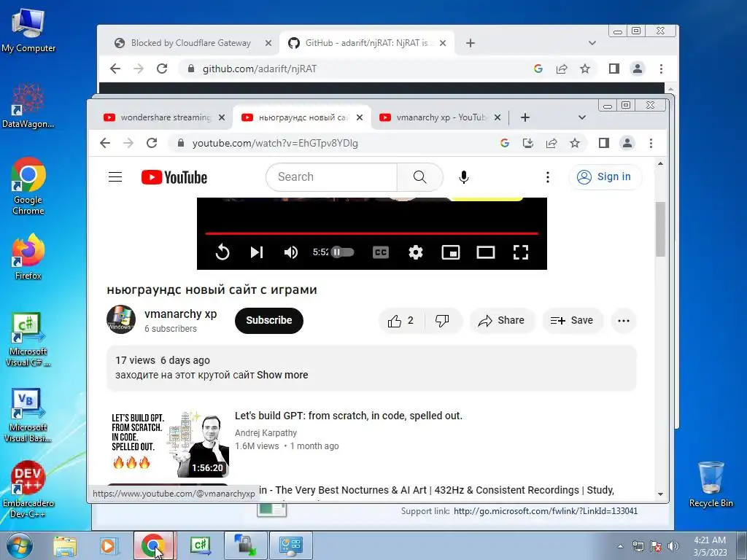The width and height of the screenshot is (747, 560).
Task: Save video to playlist
Action: point(573,321)
